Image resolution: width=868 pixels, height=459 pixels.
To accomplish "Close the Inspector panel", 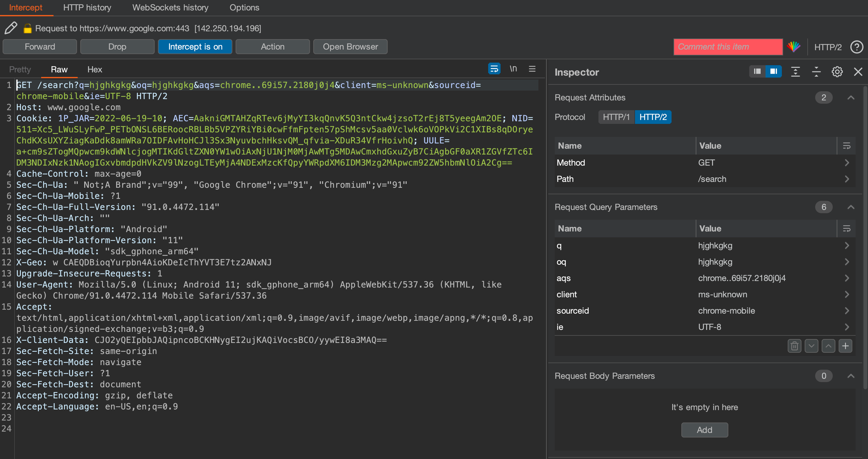I will tap(858, 72).
